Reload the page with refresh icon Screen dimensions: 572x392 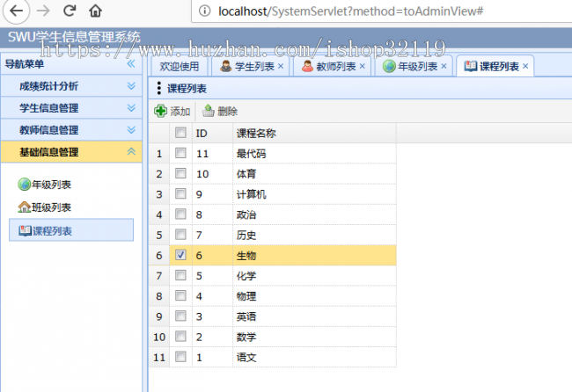(x=70, y=11)
